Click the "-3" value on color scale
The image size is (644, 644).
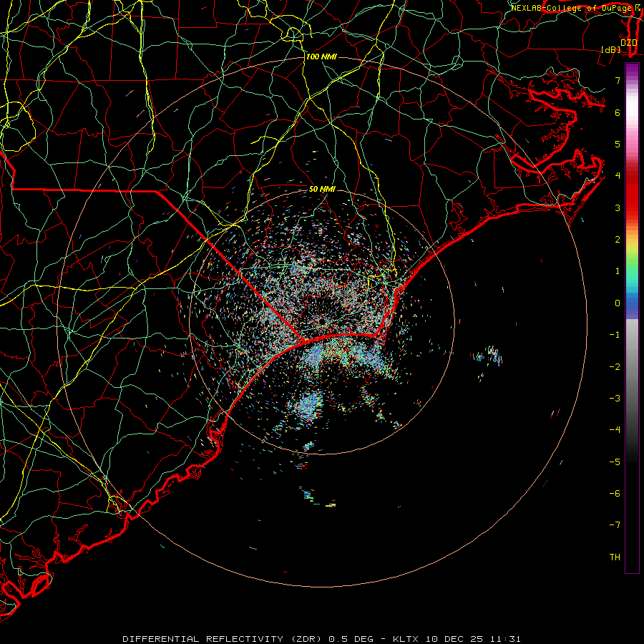[615, 399]
